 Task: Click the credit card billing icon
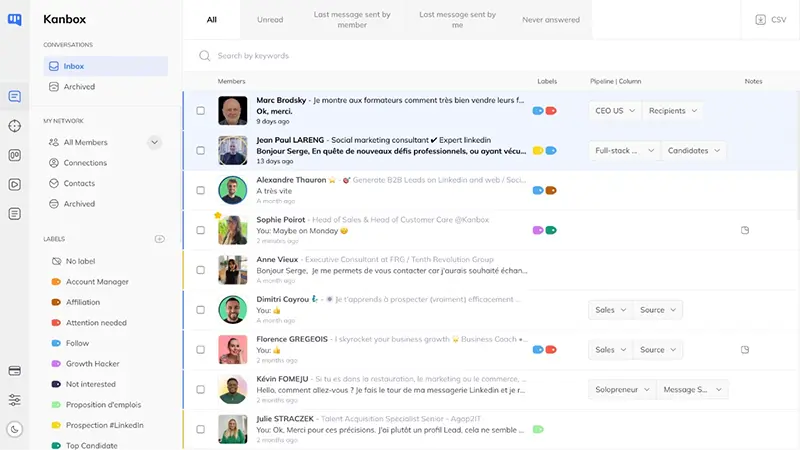click(14, 371)
